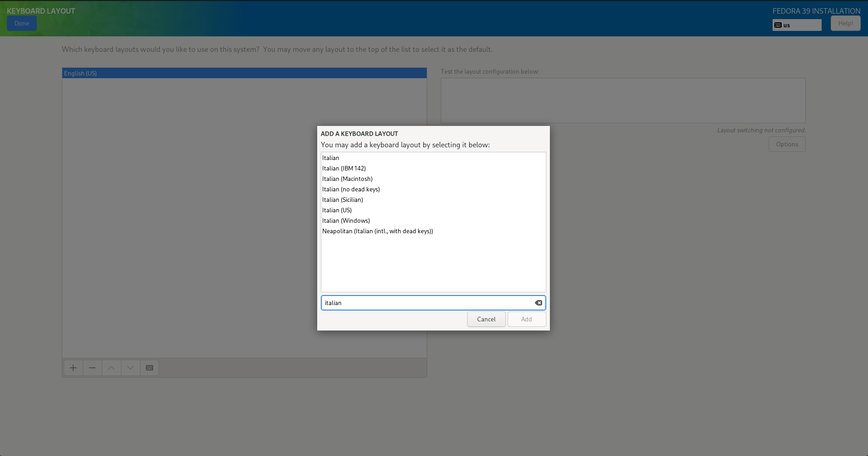Clear the search field with backspace icon
This screenshot has height=456, width=868.
(539, 303)
